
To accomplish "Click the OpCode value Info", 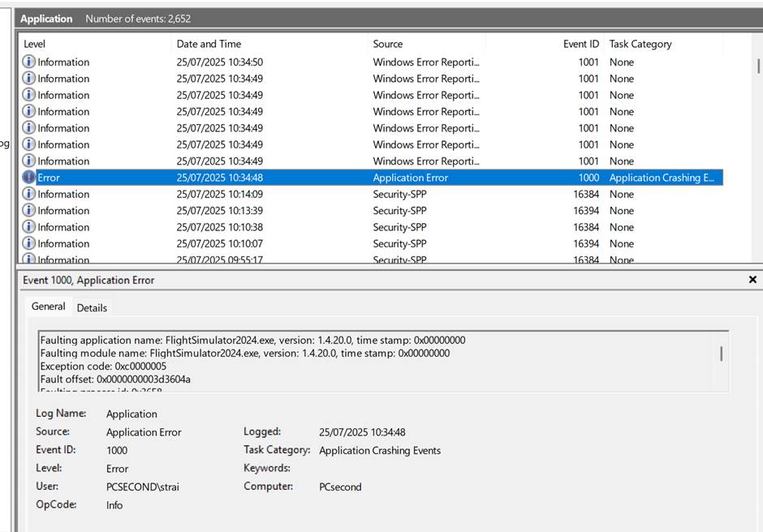I will (114, 505).
